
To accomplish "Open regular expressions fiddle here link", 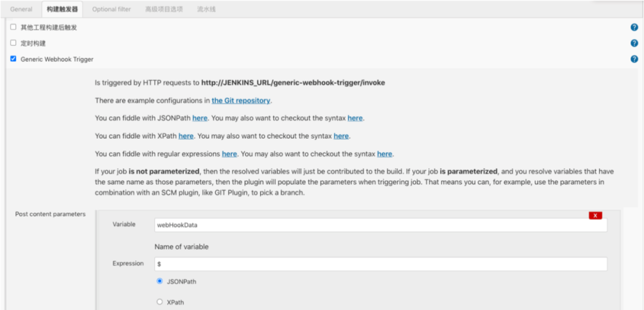I will (229, 154).
